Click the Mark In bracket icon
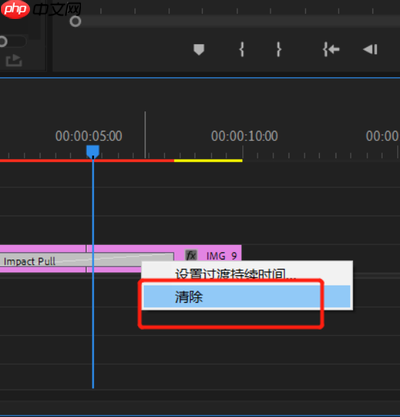 click(x=242, y=50)
